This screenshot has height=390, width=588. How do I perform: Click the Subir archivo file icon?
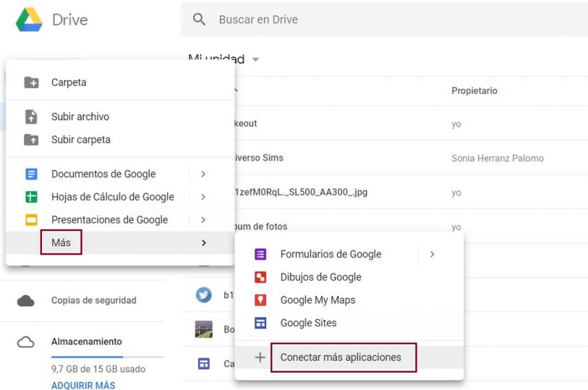pos(31,117)
